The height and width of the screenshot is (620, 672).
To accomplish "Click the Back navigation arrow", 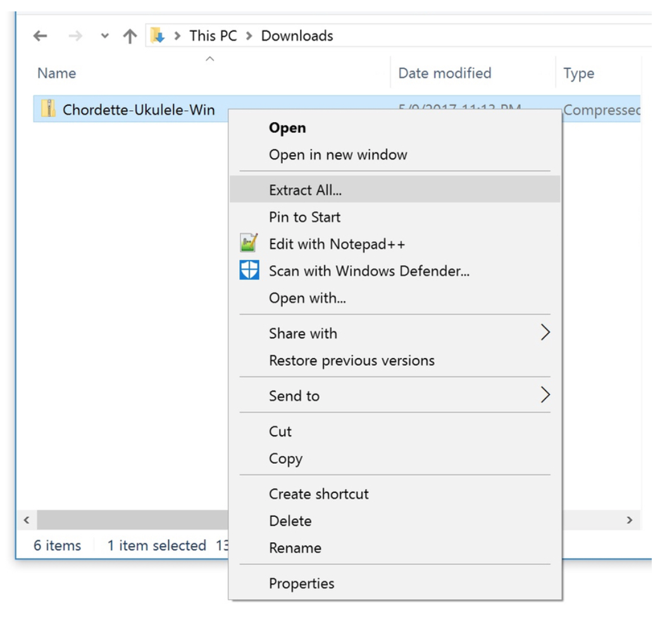I will [x=40, y=36].
